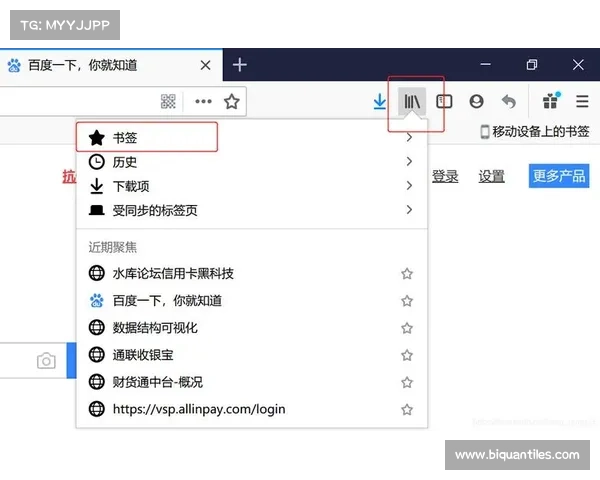This screenshot has width=600, height=480.
Task: Expand chevron beside 书签
Action: tap(409, 137)
